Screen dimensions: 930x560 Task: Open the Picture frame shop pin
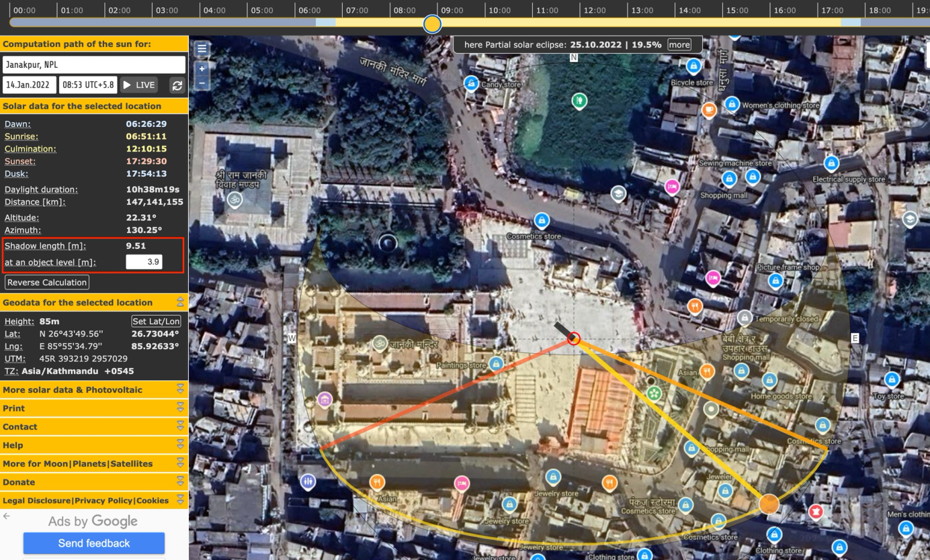[x=775, y=281]
